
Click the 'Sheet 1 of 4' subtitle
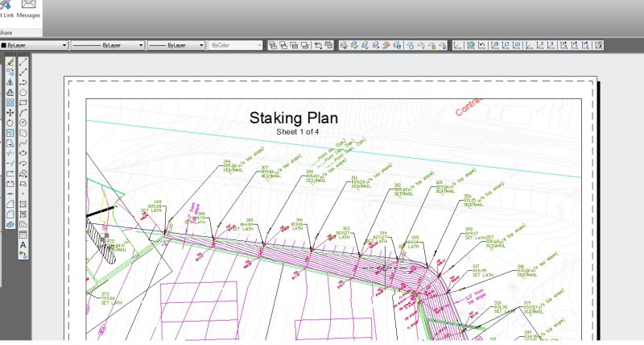pyautogui.click(x=297, y=132)
